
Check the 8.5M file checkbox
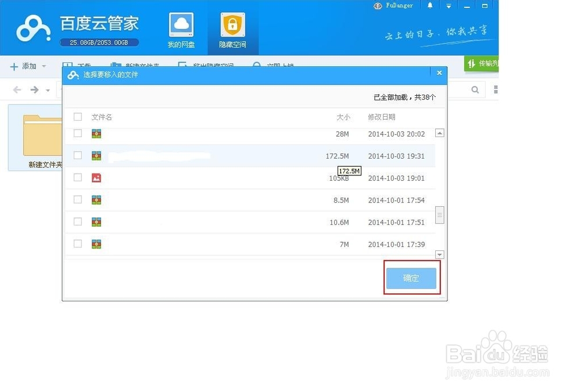[77, 199]
